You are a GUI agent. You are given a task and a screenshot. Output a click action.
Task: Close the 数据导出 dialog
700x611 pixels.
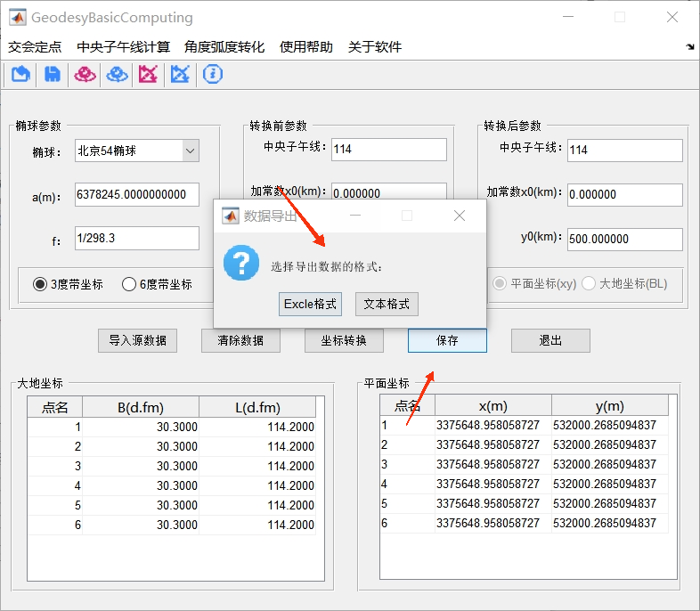pyautogui.click(x=460, y=216)
